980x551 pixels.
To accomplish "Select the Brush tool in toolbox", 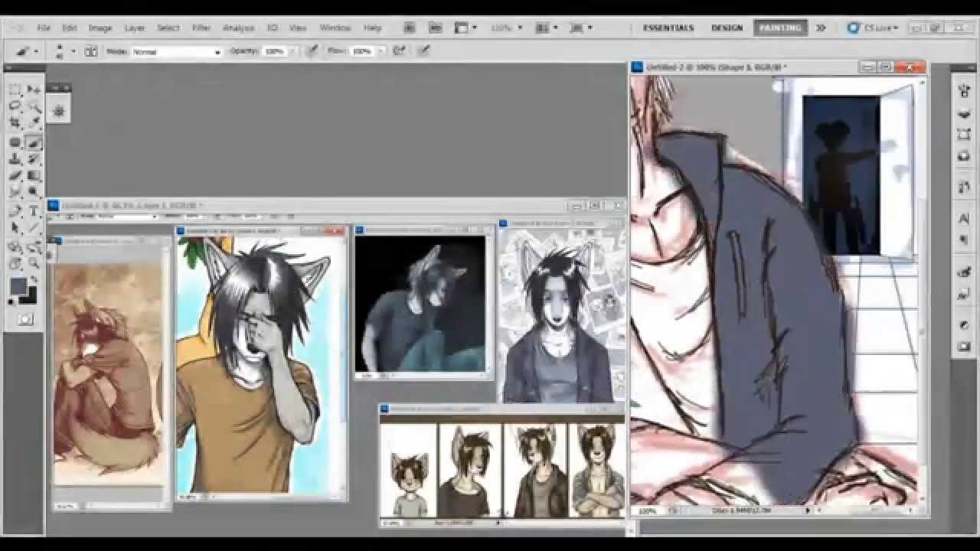I will 34,142.
